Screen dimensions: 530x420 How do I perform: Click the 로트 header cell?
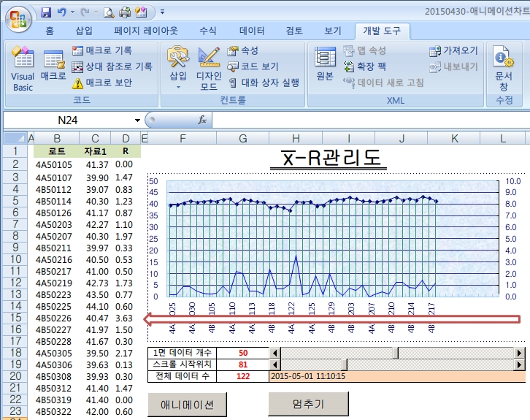tap(57, 151)
